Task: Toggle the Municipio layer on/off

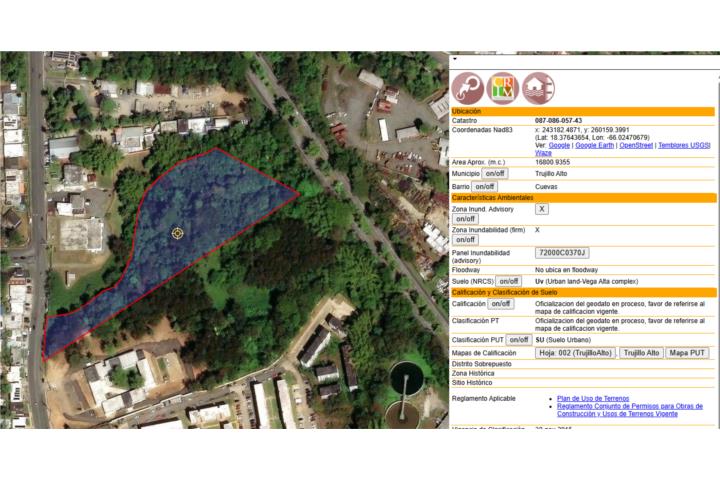Action: (x=495, y=173)
